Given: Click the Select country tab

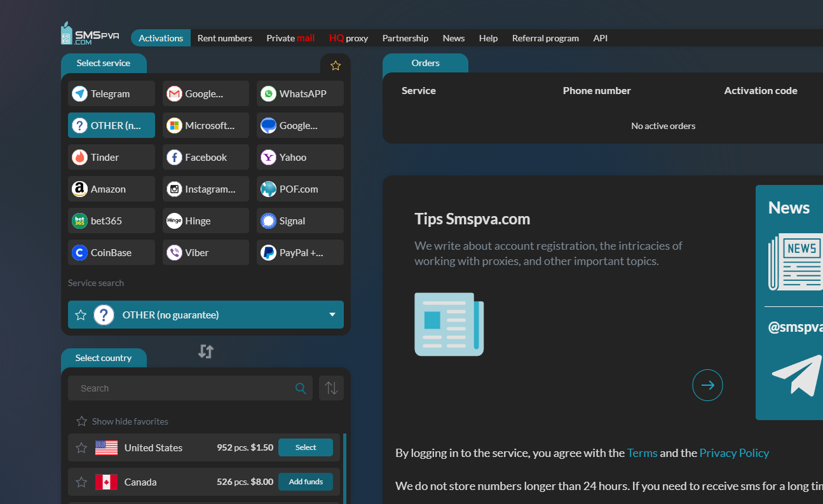Looking at the screenshot, I should (x=104, y=358).
